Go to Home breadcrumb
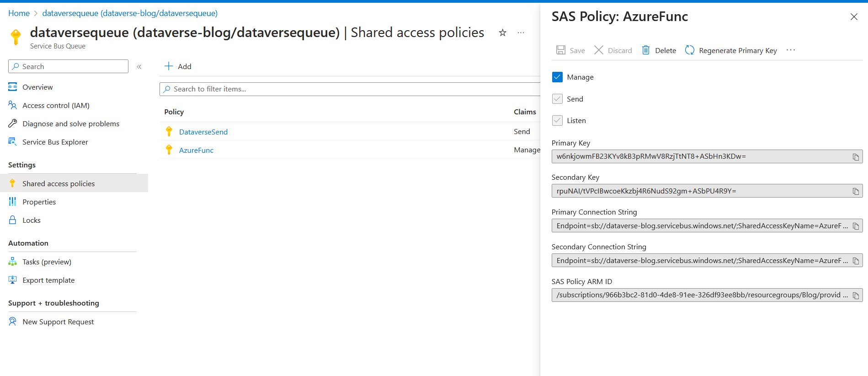The height and width of the screenshot is (376, 868). coord(19,13)
